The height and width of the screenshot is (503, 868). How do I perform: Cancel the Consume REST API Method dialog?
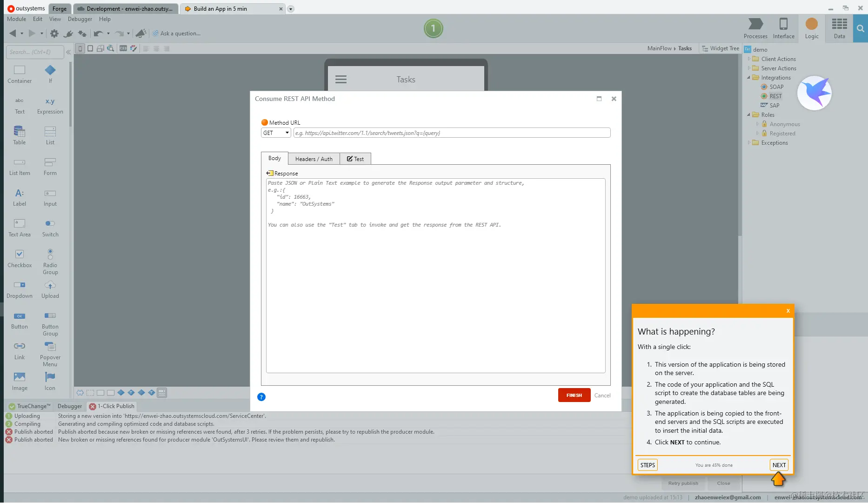tap(602, 396)
